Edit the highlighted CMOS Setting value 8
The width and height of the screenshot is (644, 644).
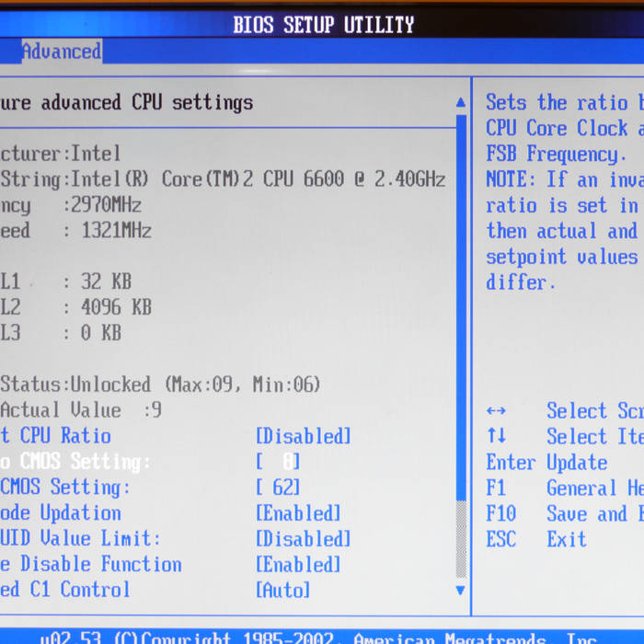point(278,462)
